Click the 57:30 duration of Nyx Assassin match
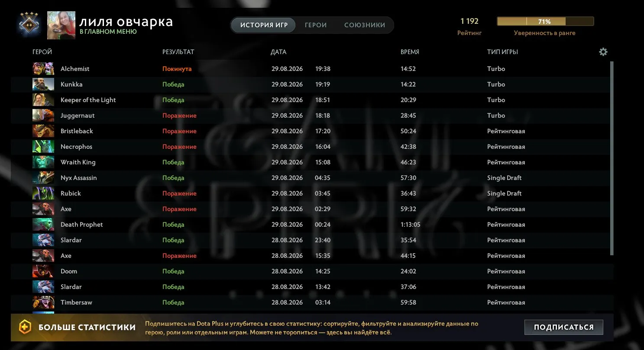 point(408,178)
